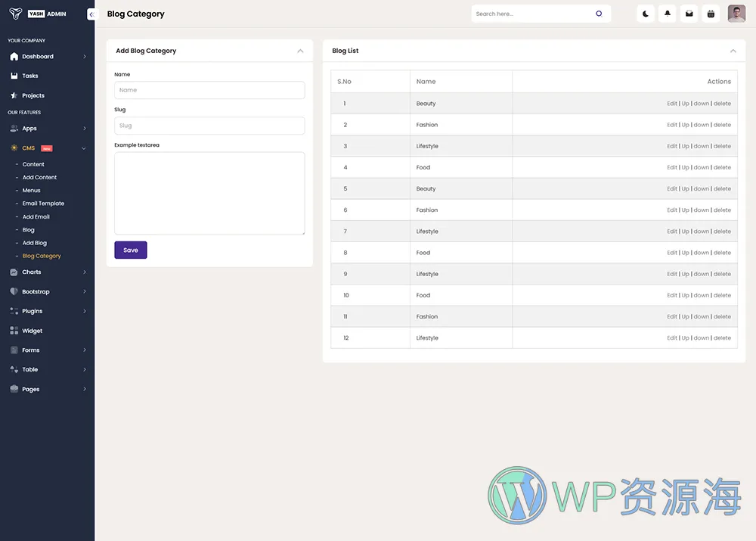Delete row 6 Fashion category
This screenshot has height=541, width=756.
[x=722, y=210]
